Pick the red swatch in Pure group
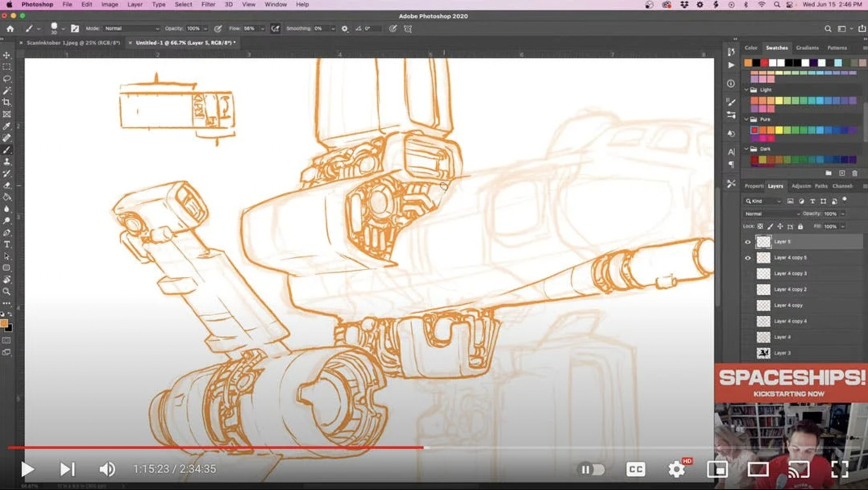This screenshot has height=490, width=868. (754, 130)
